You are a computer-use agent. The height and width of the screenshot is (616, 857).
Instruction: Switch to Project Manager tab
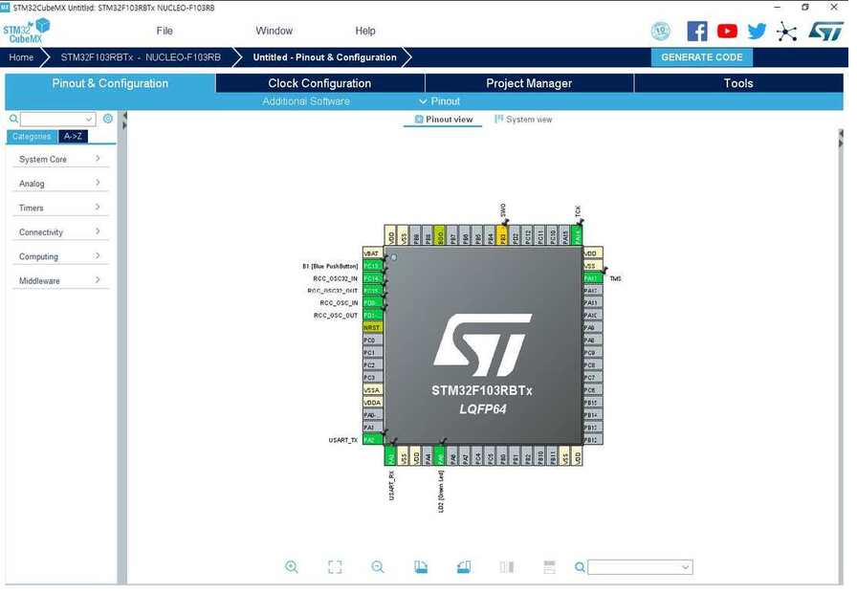[529, 83]
